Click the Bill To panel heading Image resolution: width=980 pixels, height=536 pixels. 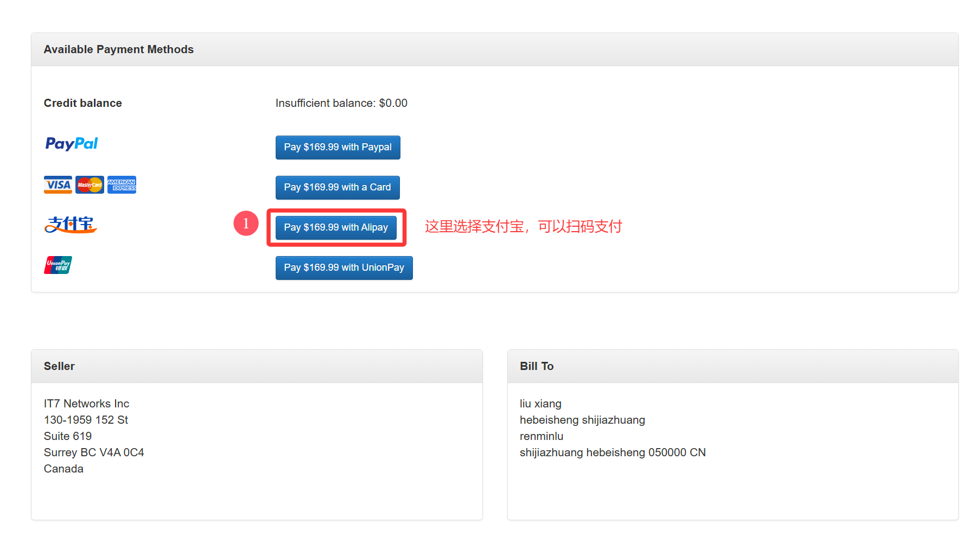click(x=536, y=366)
